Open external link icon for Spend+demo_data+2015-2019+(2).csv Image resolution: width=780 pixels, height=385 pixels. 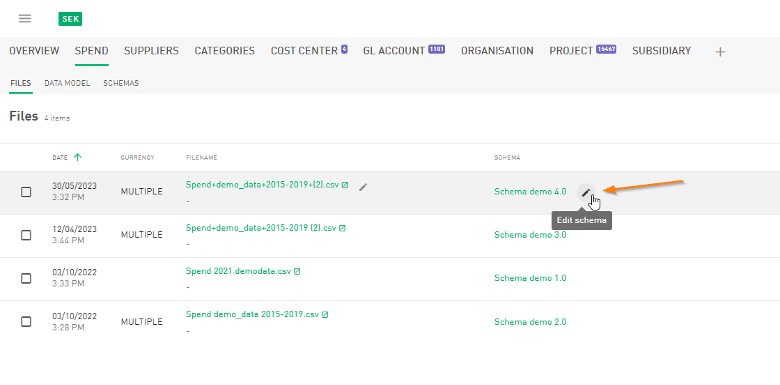coord(345,185)
